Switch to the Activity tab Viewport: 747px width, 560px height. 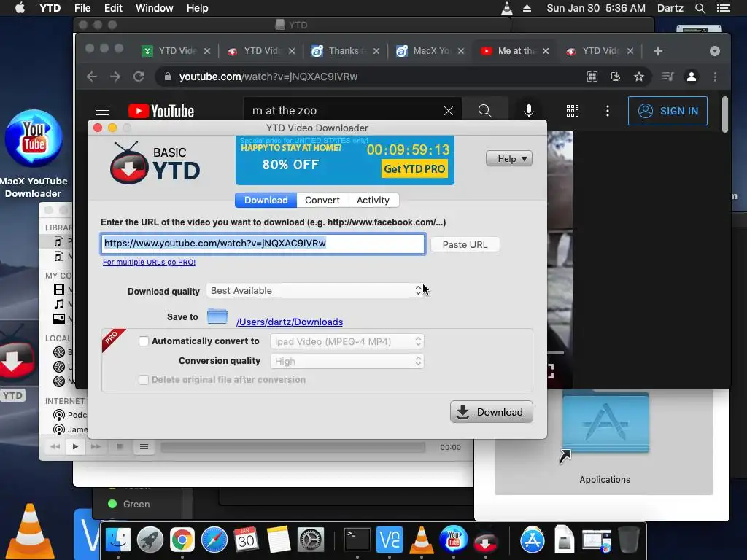click(373, 200)
